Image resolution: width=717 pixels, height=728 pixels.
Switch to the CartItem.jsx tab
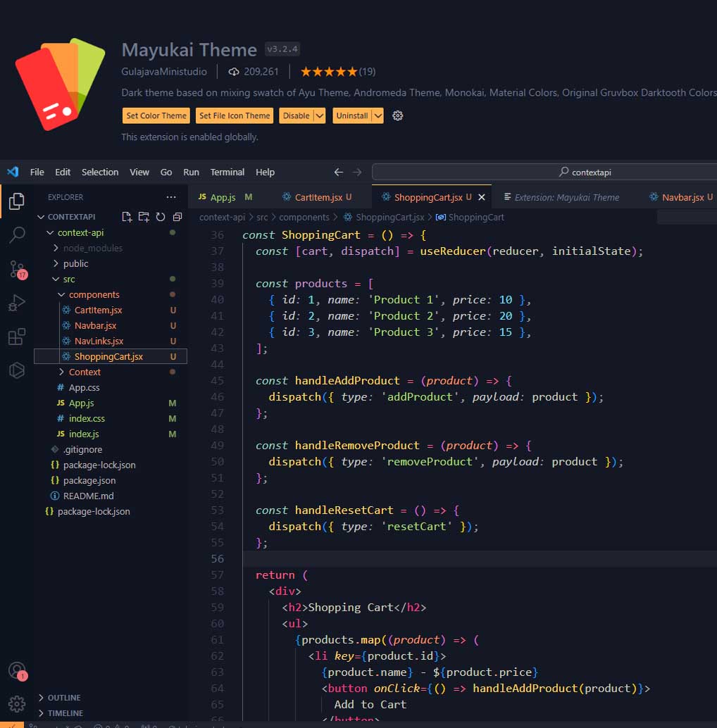click(x=317, y=197)
